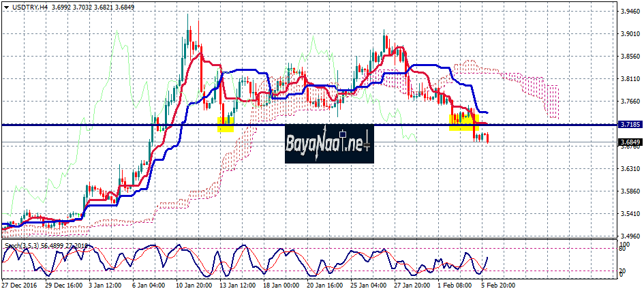Click the yellow highlight box near 13 Jan
This screenshot has width=644, height=293.
[x=226, y=123]
